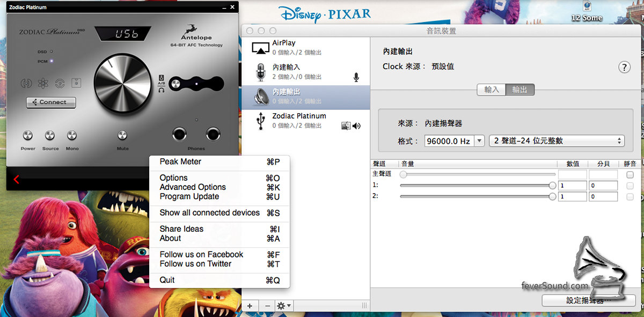Remove device with the minus button
Viewport: 644px width, 317px height.
click(x=267, y=306)
